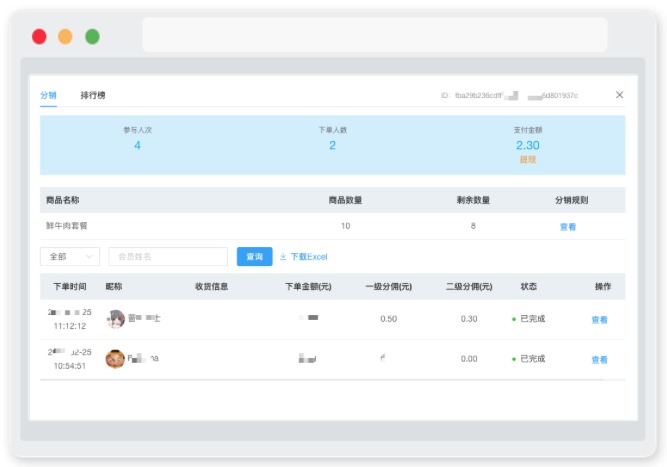667x467 pixels.
Task: Click the 一级分佣 value 0.50
Action: pyautogui.click(x=388, y=319)
